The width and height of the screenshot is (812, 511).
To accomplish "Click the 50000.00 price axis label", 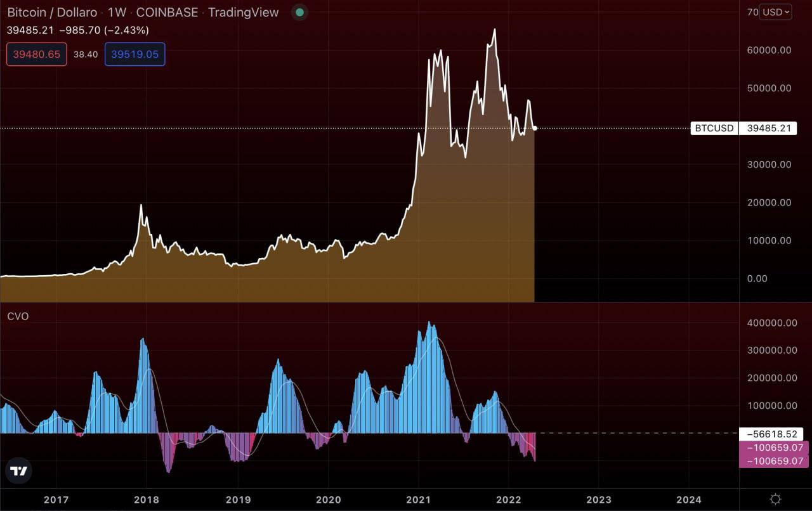I will (x=769, y=88).
